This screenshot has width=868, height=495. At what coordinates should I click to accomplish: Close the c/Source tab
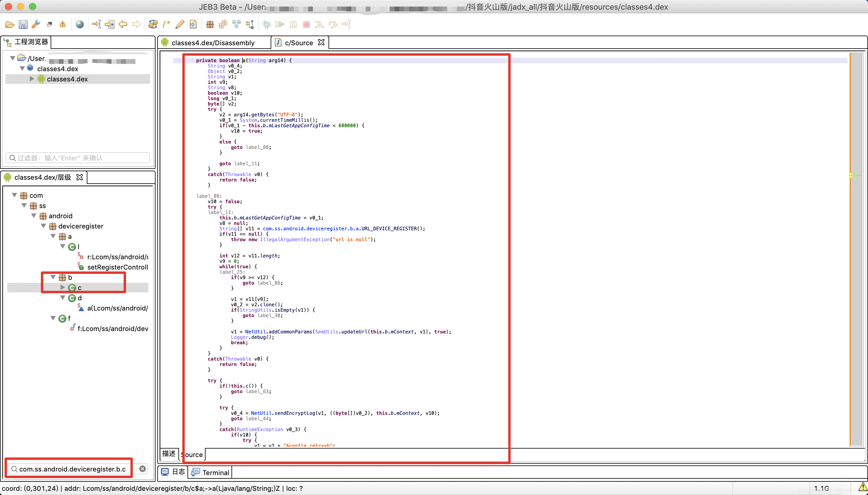coord(321,43)
